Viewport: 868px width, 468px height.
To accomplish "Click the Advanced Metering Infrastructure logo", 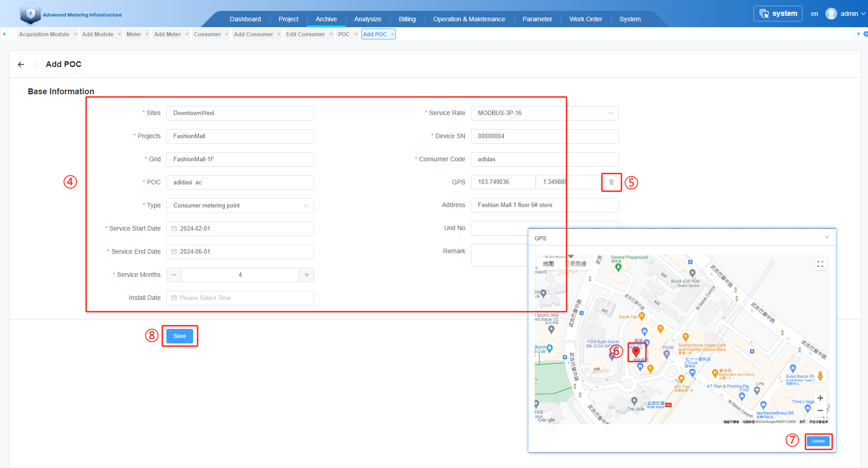I will [71, 14].
